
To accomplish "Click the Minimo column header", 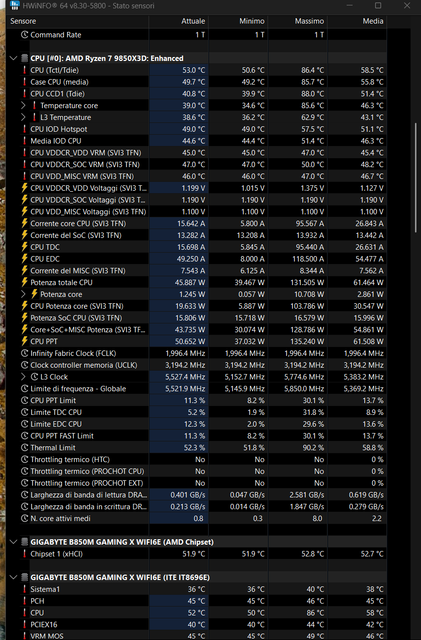I will coord(238,21).
